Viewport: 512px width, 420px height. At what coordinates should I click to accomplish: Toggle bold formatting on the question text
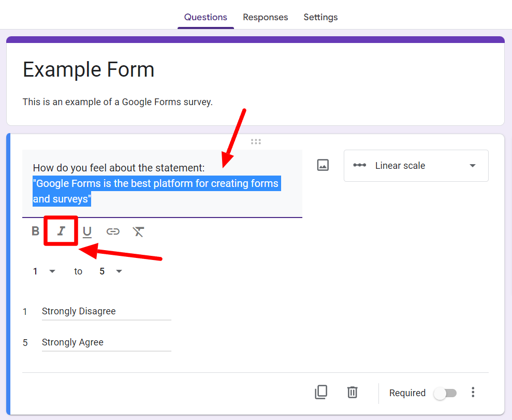(35, 231)
